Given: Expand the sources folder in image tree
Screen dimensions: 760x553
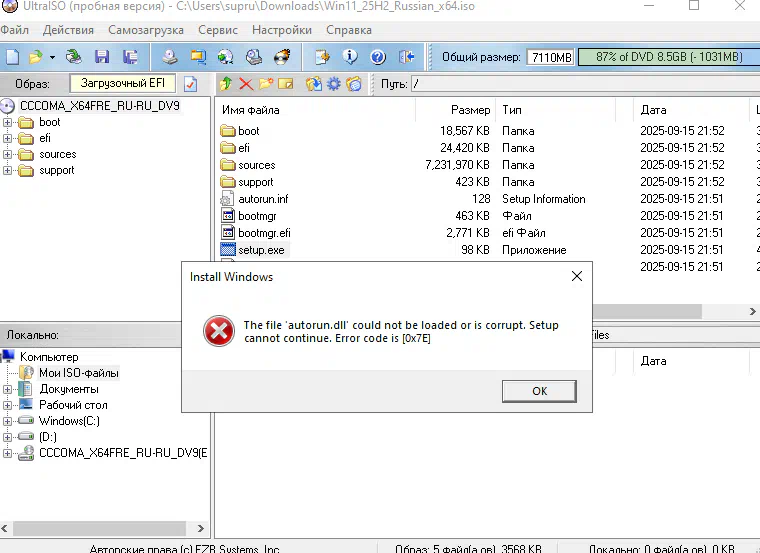Looking at the screenshot, I should point(7,155).
